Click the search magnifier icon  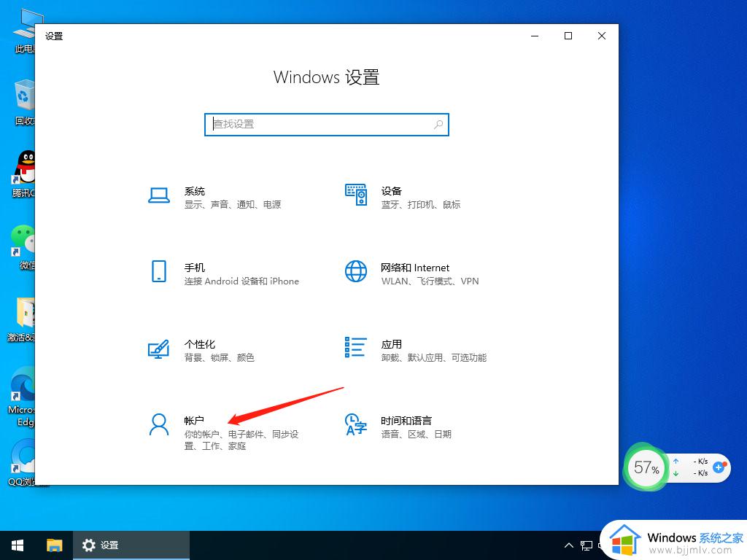[x=438, y=124]
